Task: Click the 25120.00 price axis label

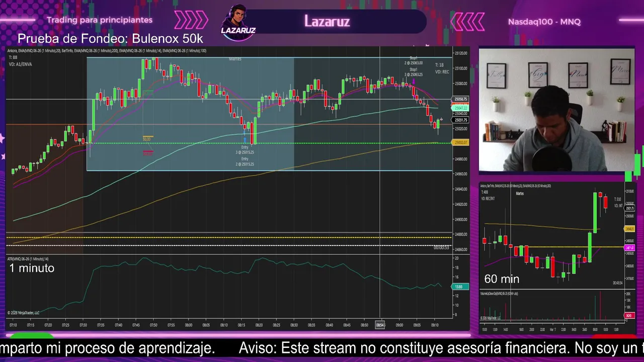Action: (x=460, y=53)
